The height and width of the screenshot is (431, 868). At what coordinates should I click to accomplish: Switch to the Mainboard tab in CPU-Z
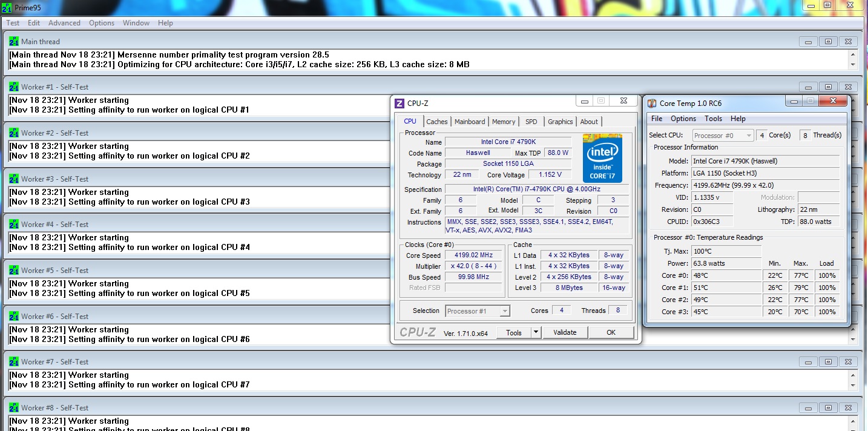pyautogui.click(x=470, y=122)
